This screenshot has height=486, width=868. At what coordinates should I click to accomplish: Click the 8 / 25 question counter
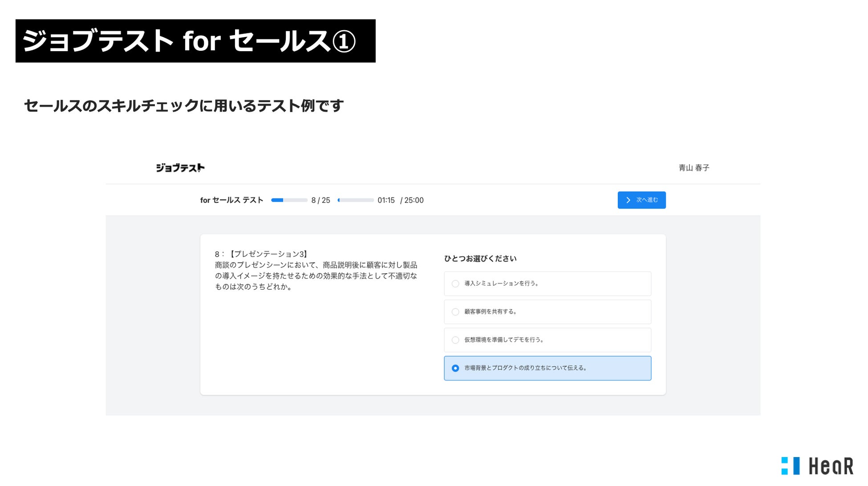(320, 200)
